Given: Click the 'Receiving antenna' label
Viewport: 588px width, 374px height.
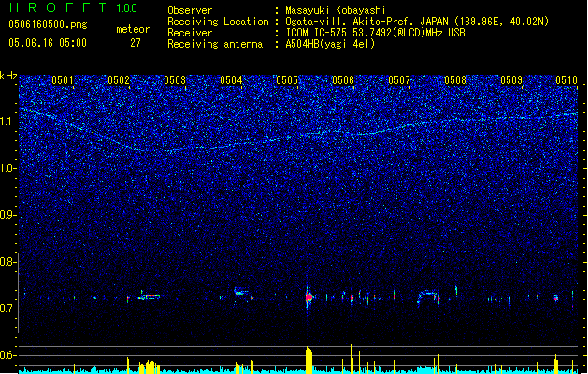Looking at the screenshot, I should (x=215, y=44).
